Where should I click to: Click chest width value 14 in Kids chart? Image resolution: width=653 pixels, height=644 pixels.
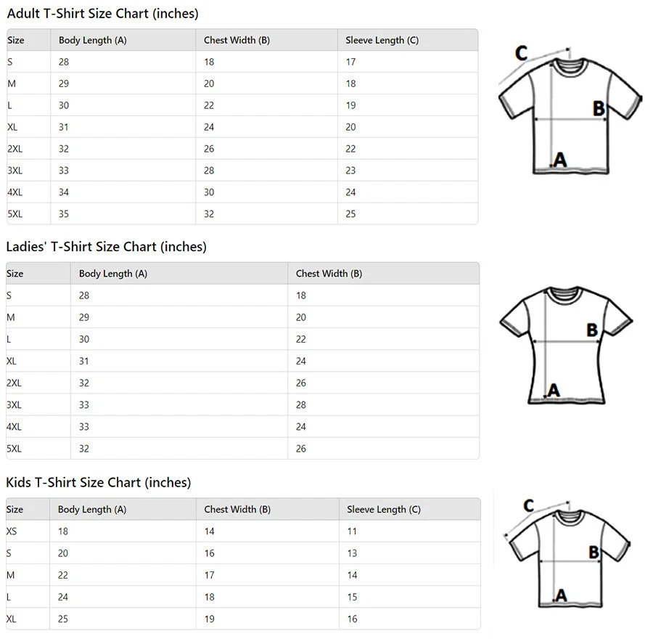210,531
